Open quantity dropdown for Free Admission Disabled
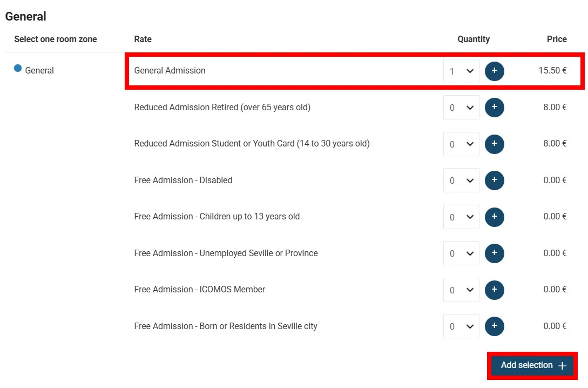 461,180
